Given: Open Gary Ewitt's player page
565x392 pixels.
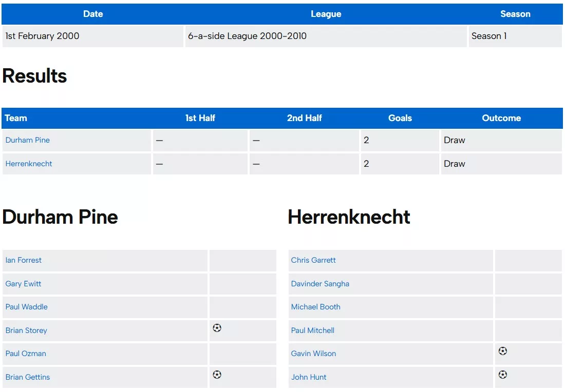Looking at the screenshot, I should [24, 284].
